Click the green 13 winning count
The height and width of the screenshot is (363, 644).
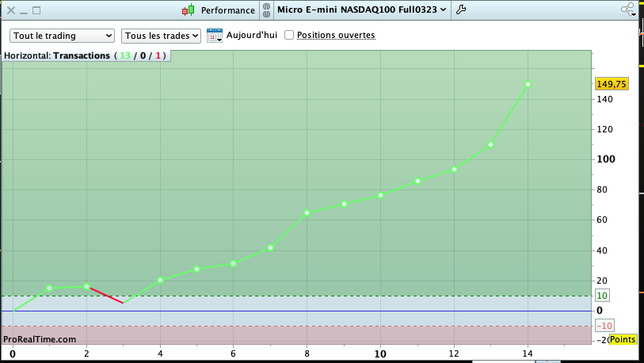coord(125,55)
